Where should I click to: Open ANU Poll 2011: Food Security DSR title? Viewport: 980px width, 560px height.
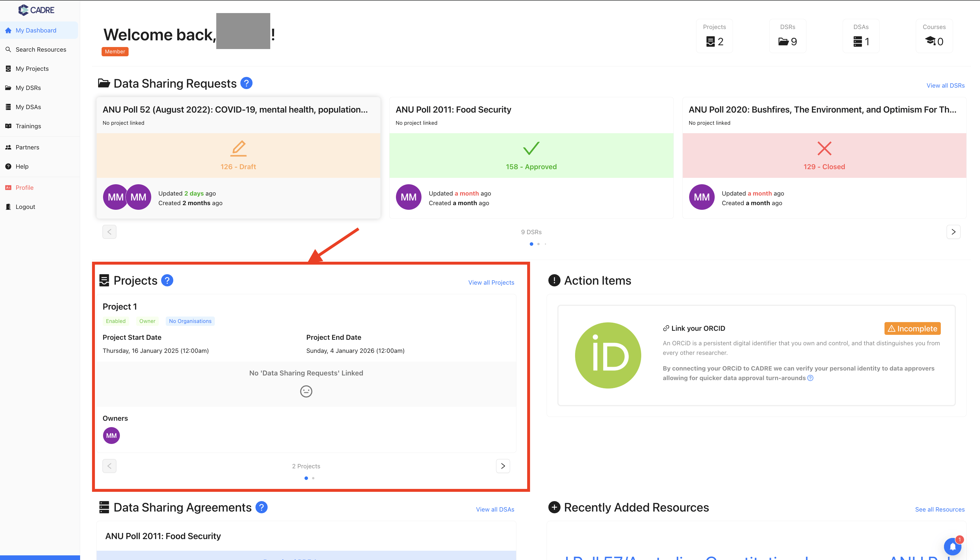(453, 110)
